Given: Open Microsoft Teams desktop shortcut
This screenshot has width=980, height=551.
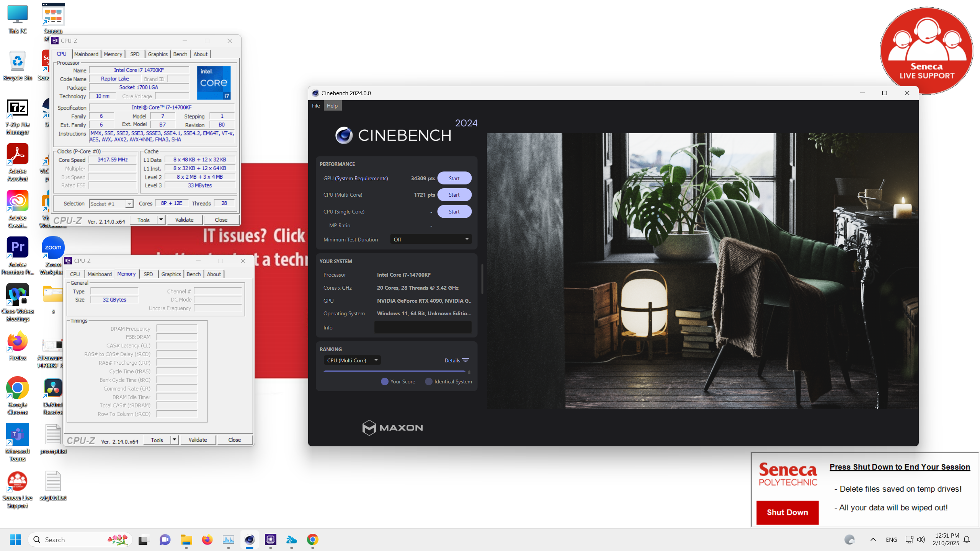Looking at the screenshot, I should tap(18, 443).
